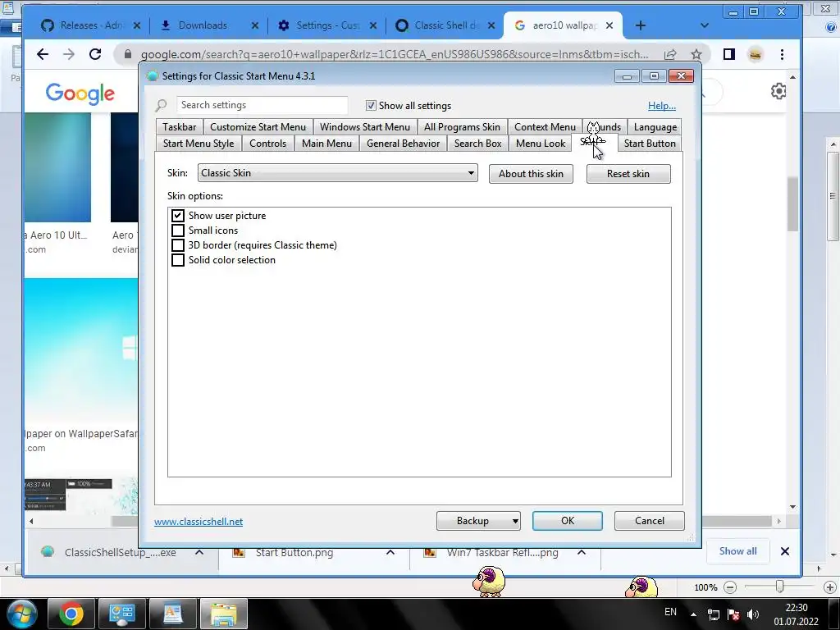Expand ClassicShellSetup download options chevron

click(x=199, y=552)
